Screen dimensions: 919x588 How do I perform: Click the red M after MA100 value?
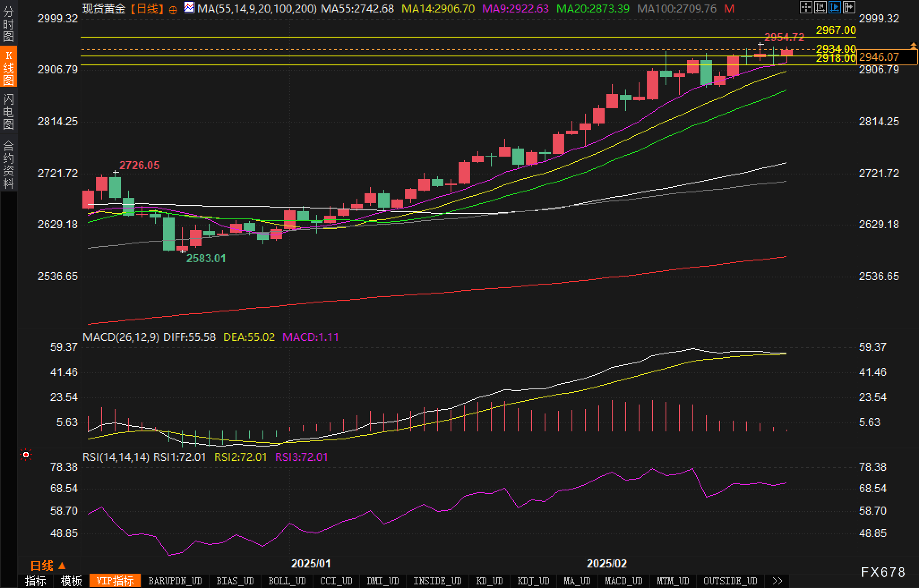[729, 9]
